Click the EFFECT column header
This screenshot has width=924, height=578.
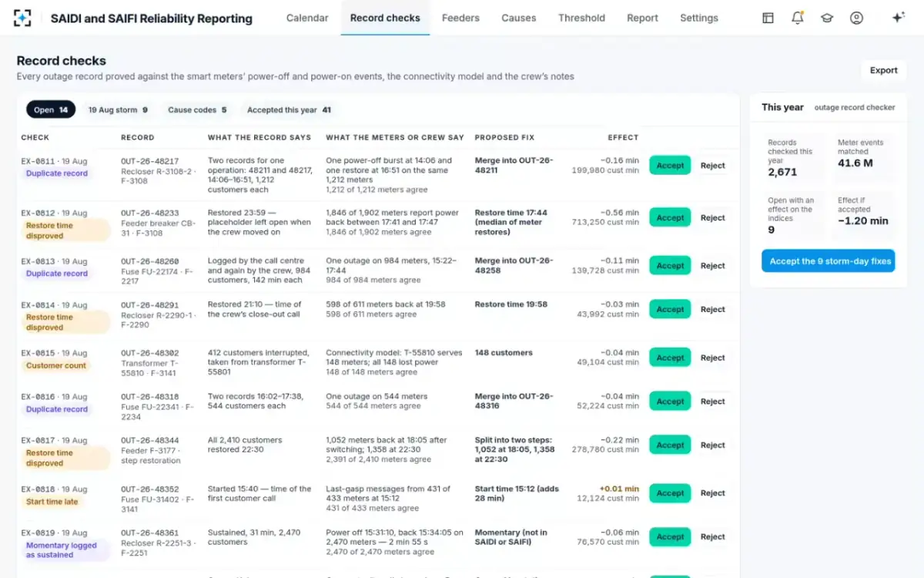click(x=623, y=138)
